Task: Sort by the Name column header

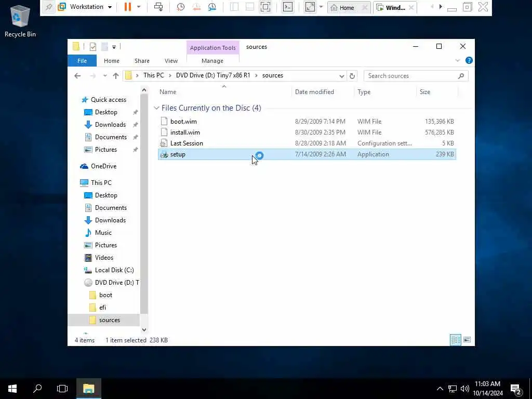Action: click(224, 92)
